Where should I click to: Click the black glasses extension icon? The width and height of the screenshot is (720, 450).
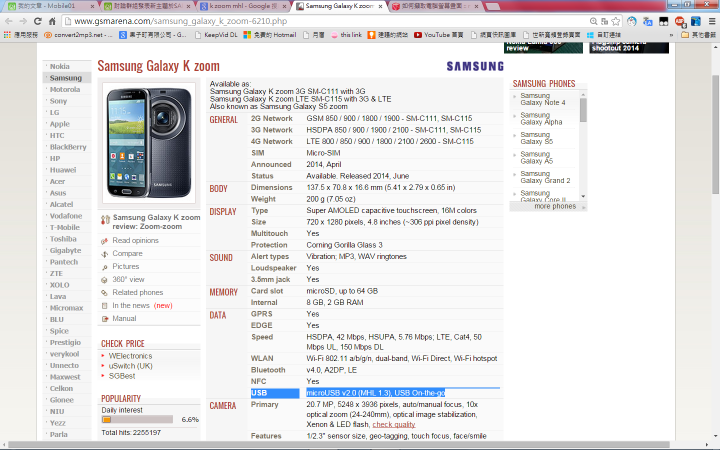point(664,21)
